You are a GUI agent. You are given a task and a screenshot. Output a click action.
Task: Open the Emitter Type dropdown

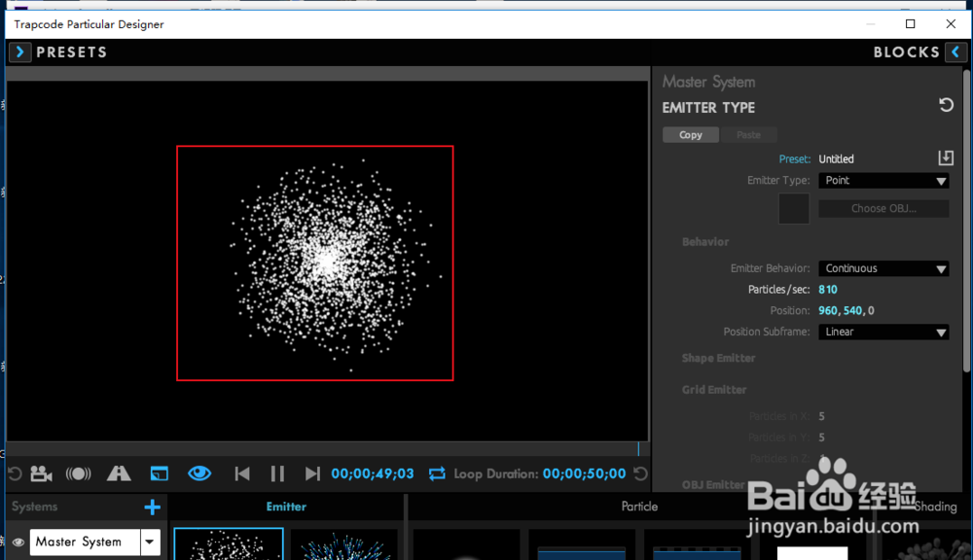(x=883, y=181)
